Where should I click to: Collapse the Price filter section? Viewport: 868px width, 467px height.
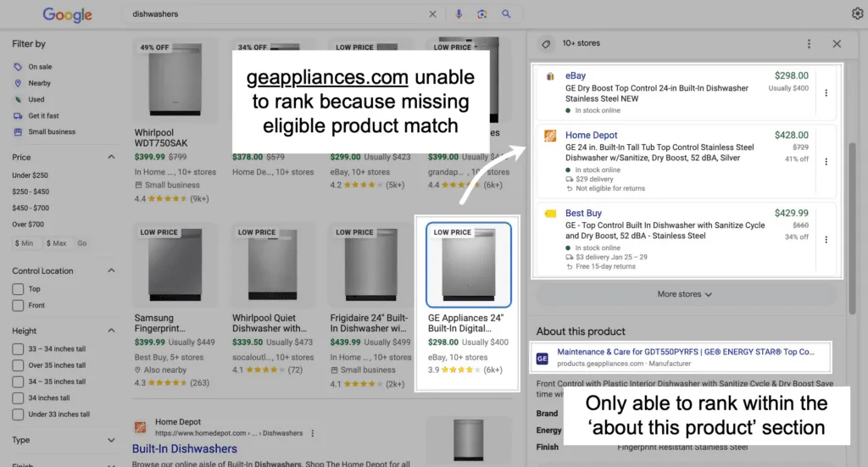[111, 157]
